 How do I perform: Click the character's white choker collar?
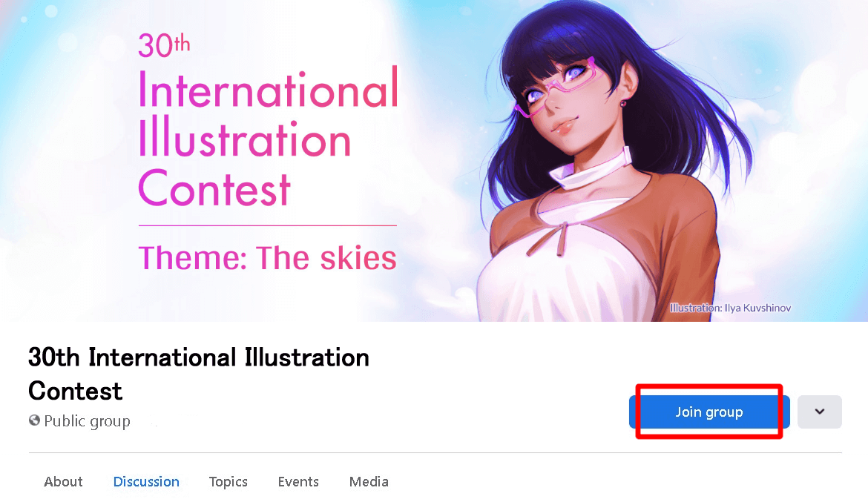[591, 169]
